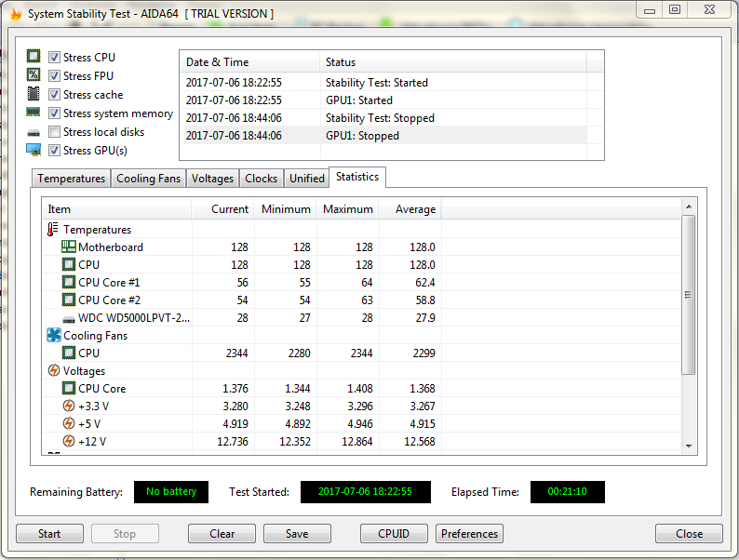Click the WDC hard drive icon
Image resolution: width=739 pixels, height=560 pixels.
pyautogui.click(x=69, y=320)
